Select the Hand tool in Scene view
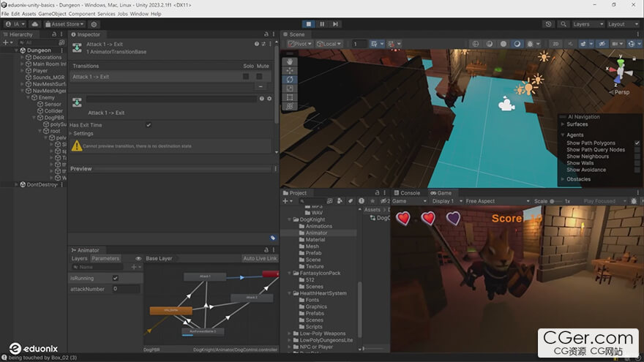This screenshot has height=362, width=644. 290,61
